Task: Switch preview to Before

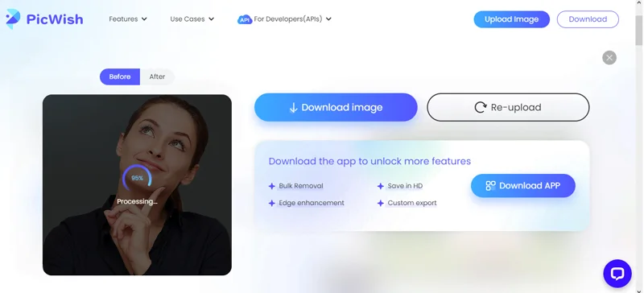Action: [120, 76]
